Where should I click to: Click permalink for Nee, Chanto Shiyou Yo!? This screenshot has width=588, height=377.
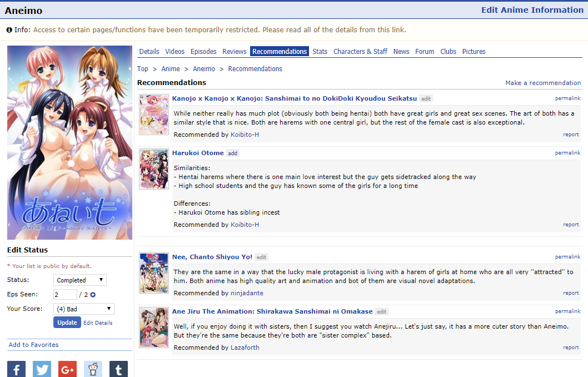[x=568, y=256]
